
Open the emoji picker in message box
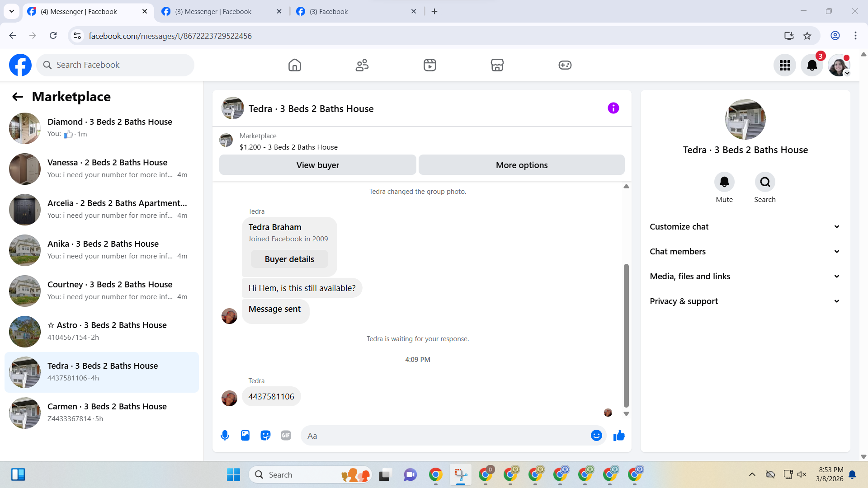click(596, 436)
